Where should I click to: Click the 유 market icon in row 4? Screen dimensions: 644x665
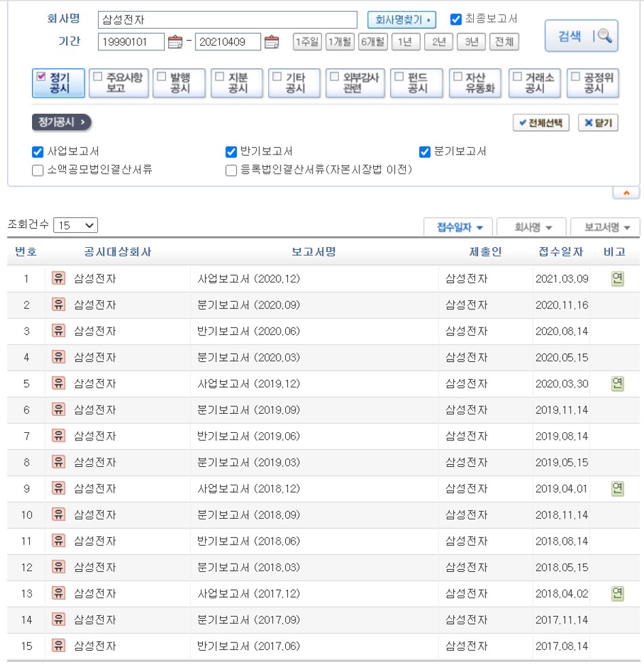(x=59, y=357)
